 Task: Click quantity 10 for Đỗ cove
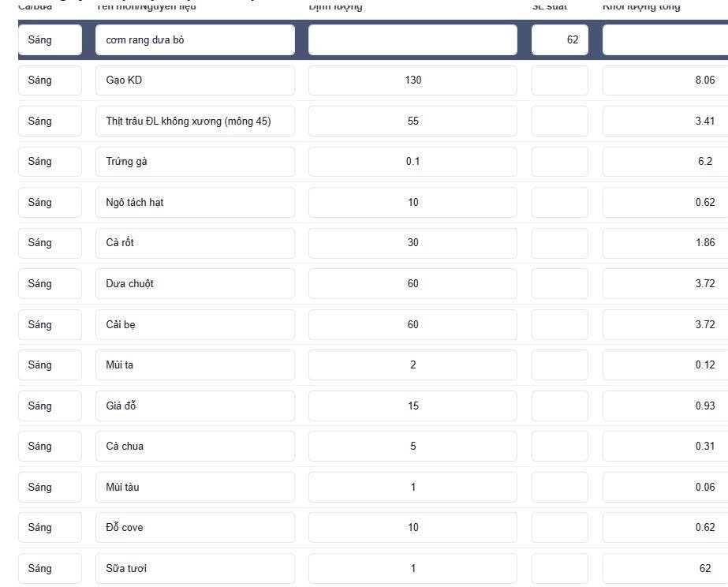click(x=413, y=528)
